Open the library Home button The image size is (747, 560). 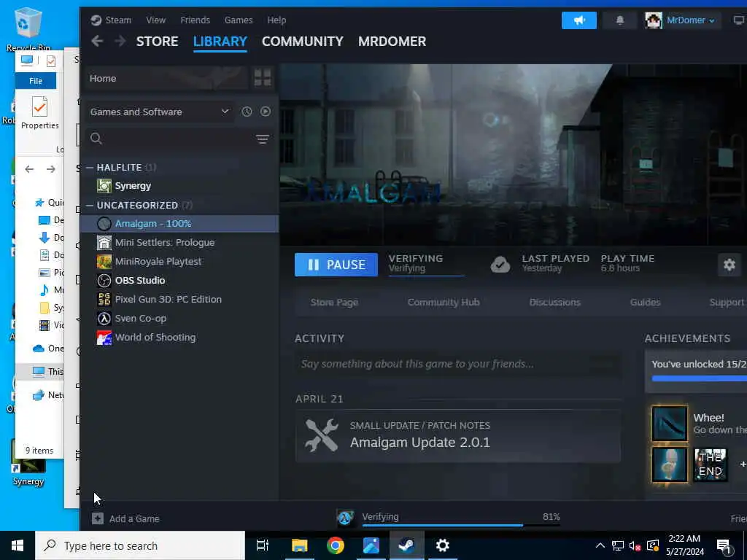(167, 78)
